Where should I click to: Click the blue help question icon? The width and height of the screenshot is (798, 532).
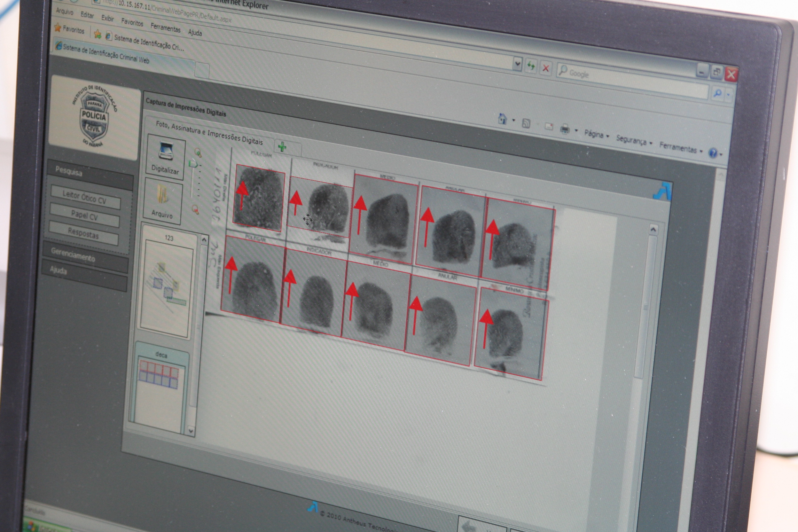coord(713,153)
